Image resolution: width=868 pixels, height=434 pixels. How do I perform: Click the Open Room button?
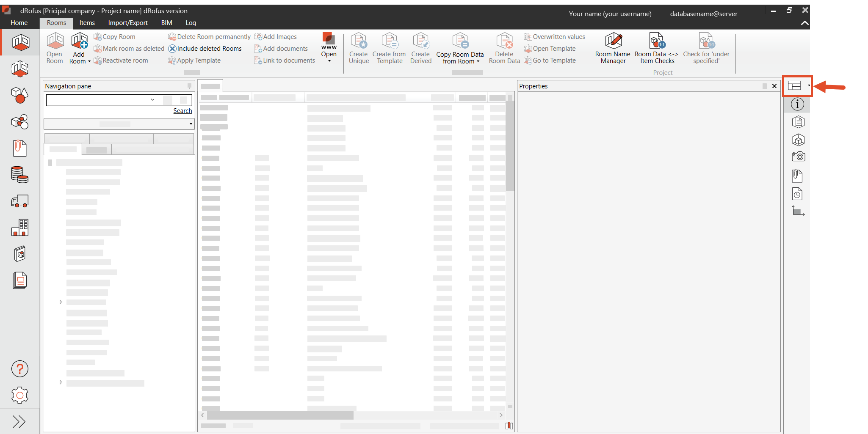point(55,48)
